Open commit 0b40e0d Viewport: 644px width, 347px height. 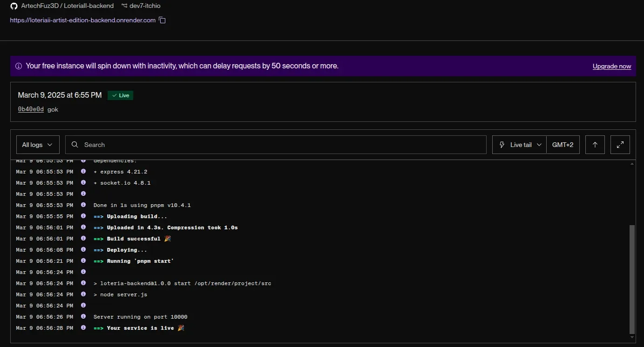pyautogui.click(x=31, y=109)
